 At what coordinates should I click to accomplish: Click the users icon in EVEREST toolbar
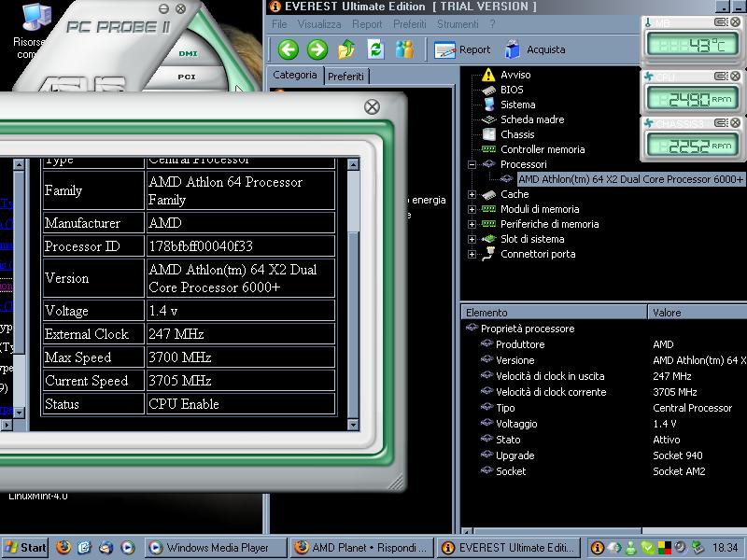tap(404, 49)
